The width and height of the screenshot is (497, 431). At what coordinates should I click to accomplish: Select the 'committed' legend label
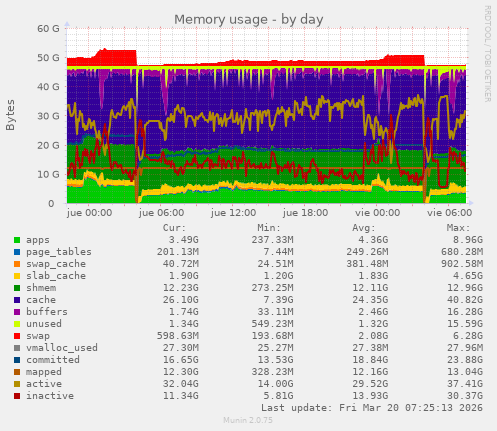click(53, 360)
